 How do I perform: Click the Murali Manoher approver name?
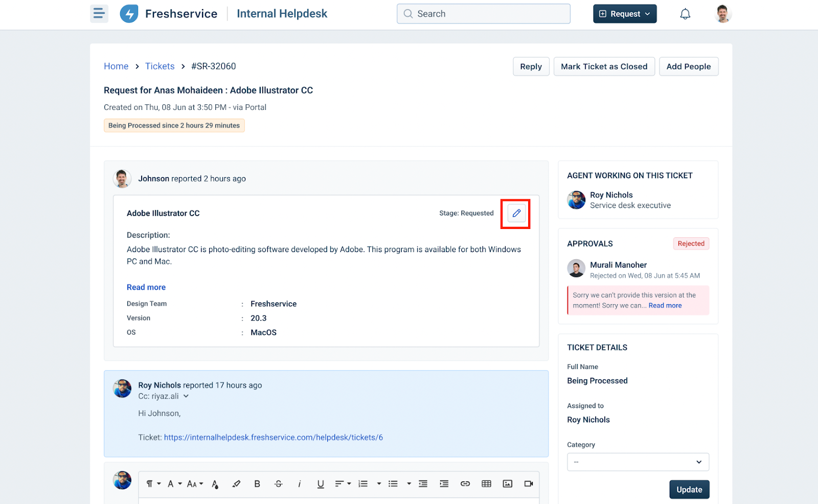[x=619, y=265]
